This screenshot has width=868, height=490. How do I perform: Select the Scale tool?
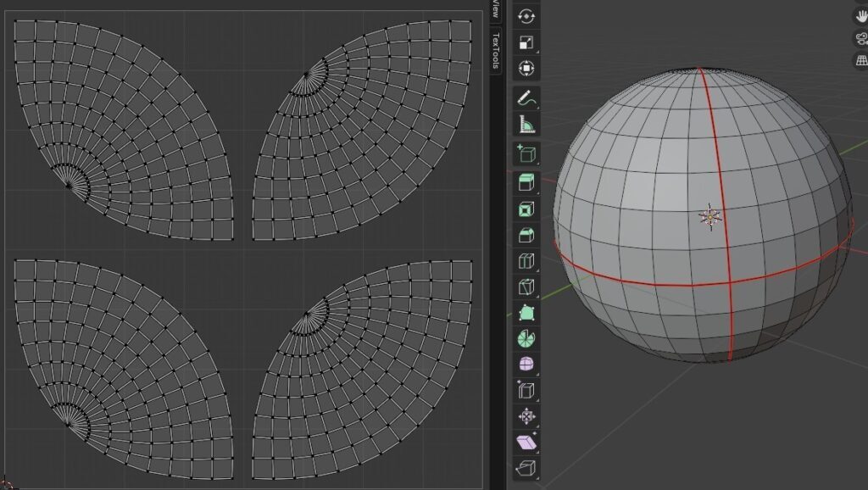[x=526, y=42]
